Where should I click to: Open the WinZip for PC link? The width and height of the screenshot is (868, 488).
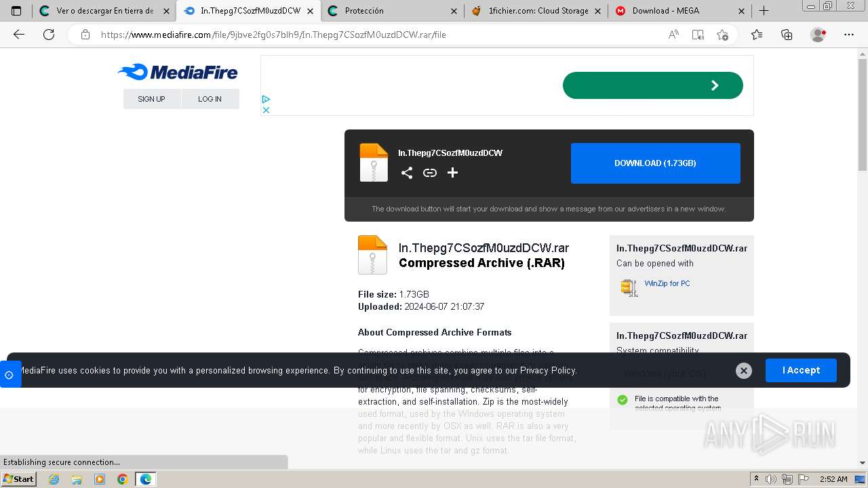667,283
